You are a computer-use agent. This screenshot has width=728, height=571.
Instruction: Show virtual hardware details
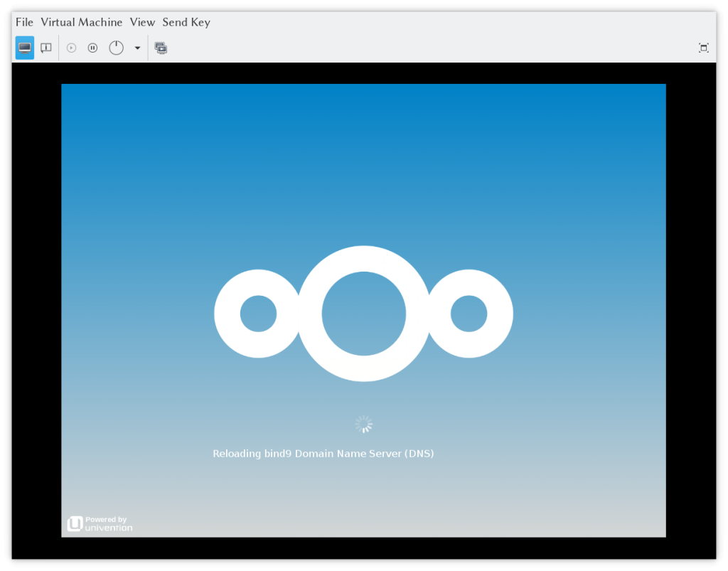pyautogui.click(x=46, y=48)
